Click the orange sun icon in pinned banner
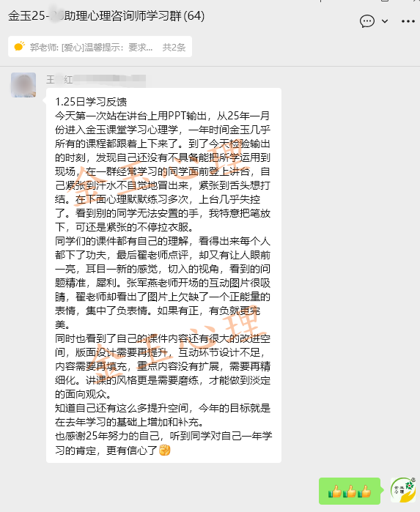Image resolution: width=420 pixels, height=512 pixels. click(19, 47)
